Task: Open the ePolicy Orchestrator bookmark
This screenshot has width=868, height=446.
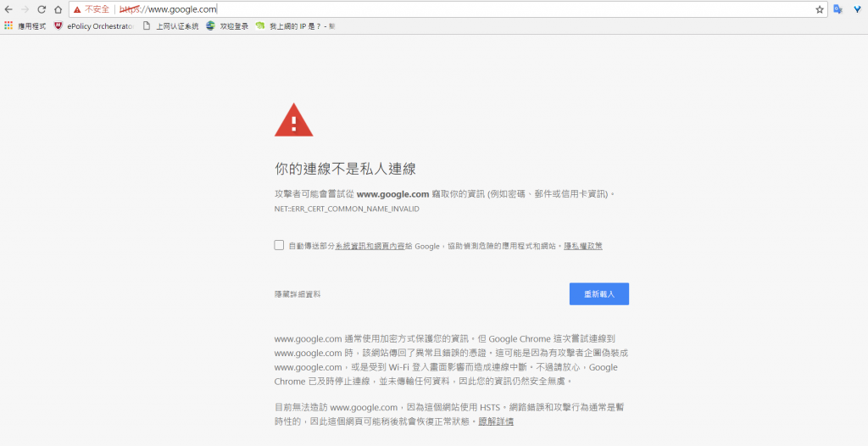Action: coord(93,26)
